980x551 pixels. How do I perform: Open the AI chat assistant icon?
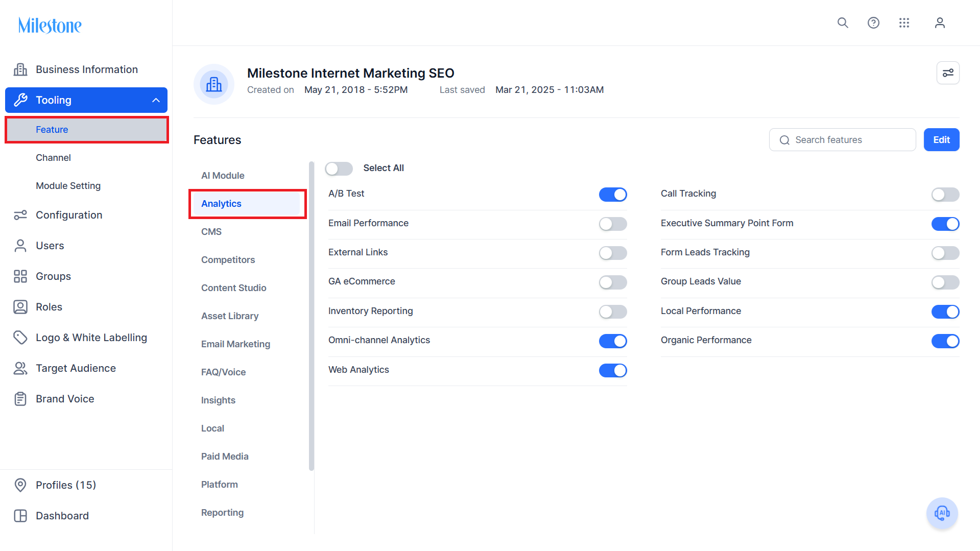point(942,513)
